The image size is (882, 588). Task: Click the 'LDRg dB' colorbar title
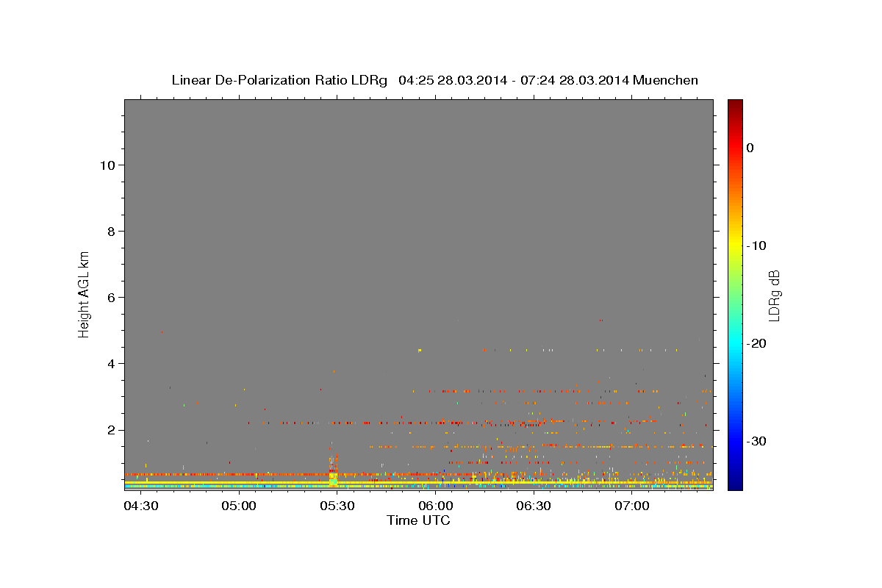coord(775,295)
